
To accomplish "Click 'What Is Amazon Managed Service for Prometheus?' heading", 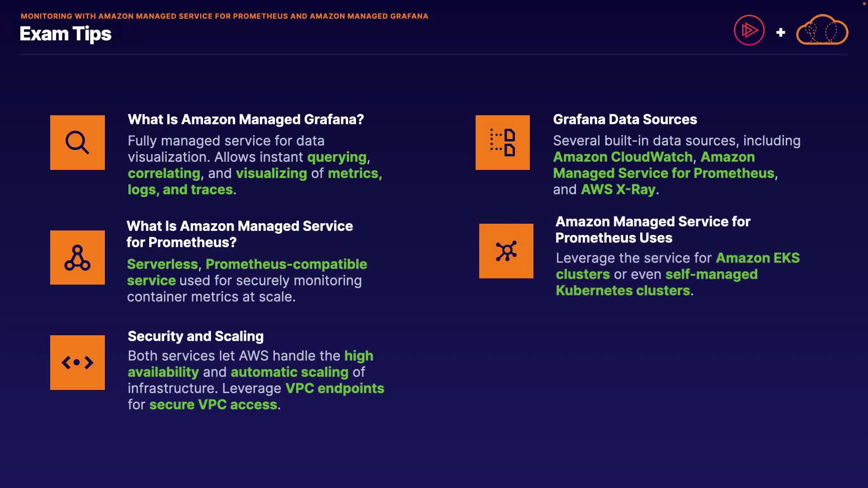I will [240, 234].
